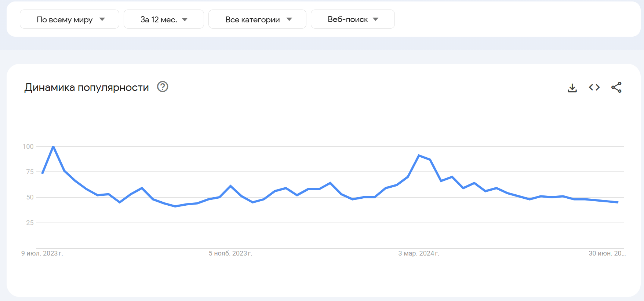Image resolution: width=644 pixels, height=301 pixels.
Task: Click the '50' y-axis label
Action: (30, 197)
